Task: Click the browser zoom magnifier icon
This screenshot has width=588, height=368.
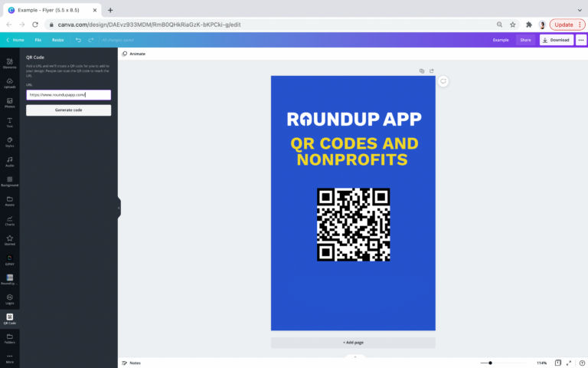Action: 499,25
